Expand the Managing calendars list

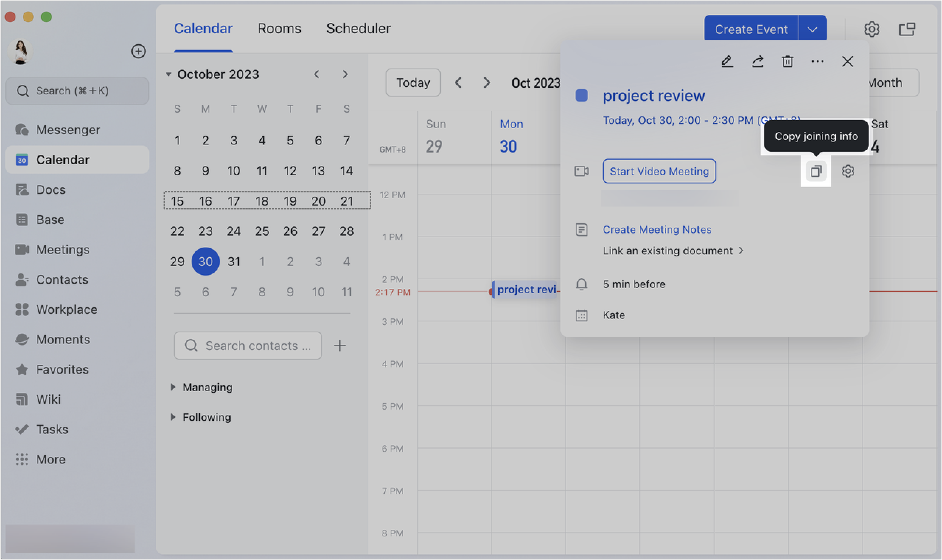[173, 387]
